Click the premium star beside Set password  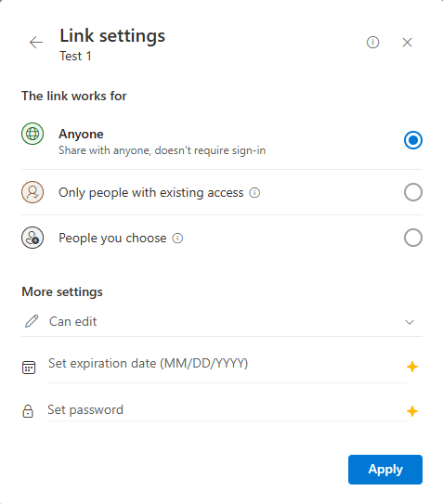412,411
